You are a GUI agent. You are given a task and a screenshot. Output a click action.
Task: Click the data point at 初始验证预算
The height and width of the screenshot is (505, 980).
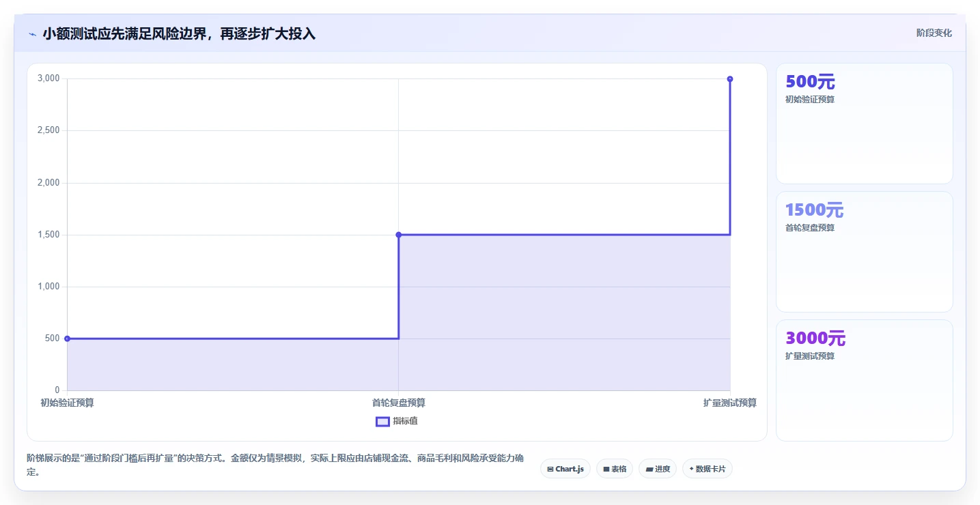pyautogui.click(x=67, y=338)
